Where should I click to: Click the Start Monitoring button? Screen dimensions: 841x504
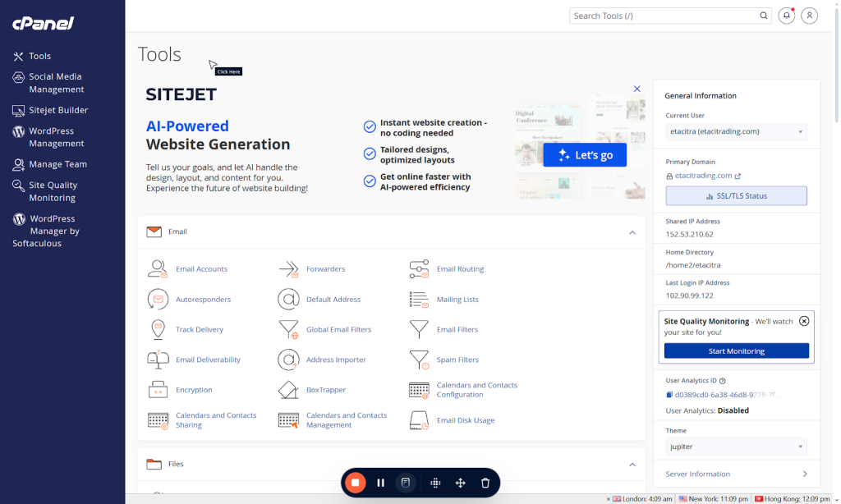tap(736, 351)
